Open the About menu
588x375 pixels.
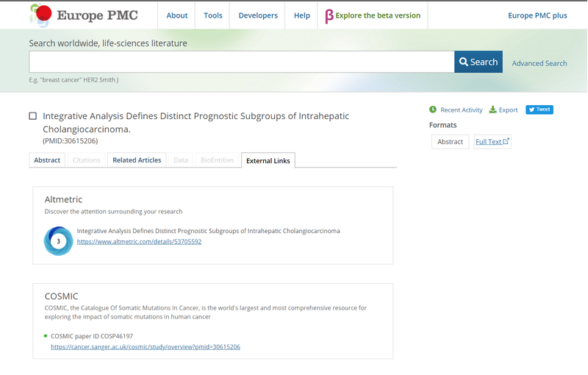(x=176, y=15)
